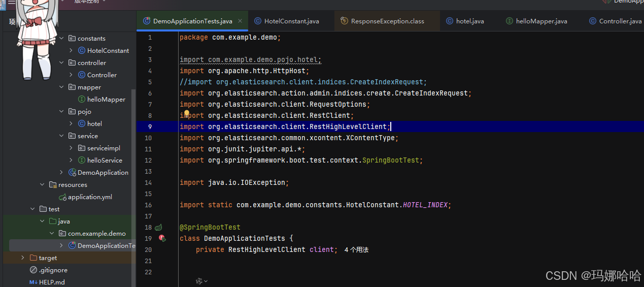Viewport: 644px width, 287px height.
Task: Click the interface icon on helloMapper.java tab
Action: tap(510, 21)
